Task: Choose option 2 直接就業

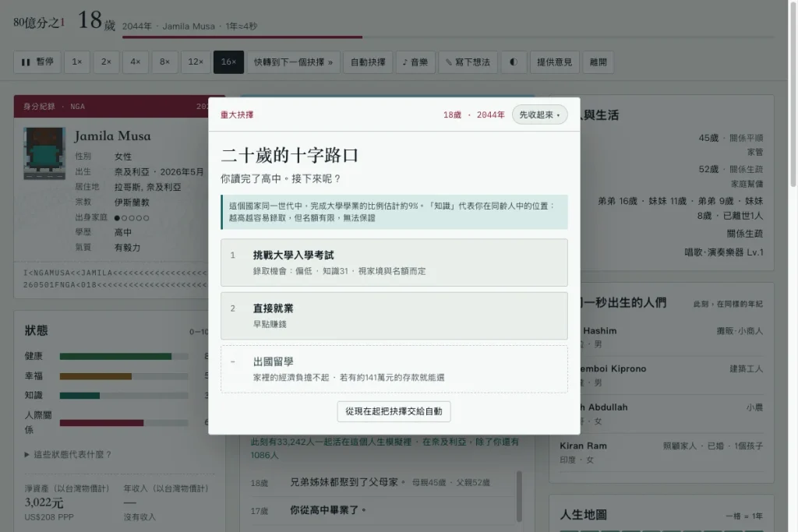Action: click(x=394, y=315)
